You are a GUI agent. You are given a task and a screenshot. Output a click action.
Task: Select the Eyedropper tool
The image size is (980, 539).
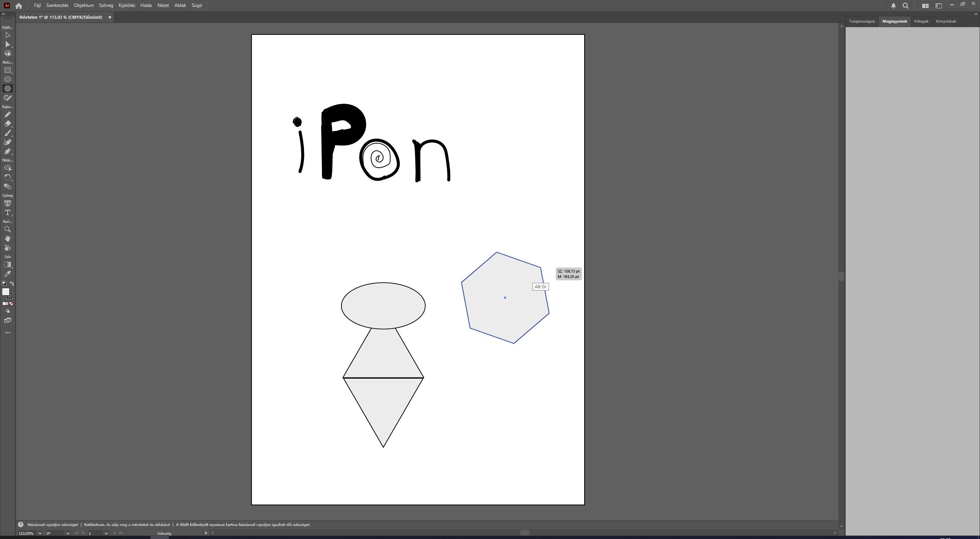click(7, 274)
